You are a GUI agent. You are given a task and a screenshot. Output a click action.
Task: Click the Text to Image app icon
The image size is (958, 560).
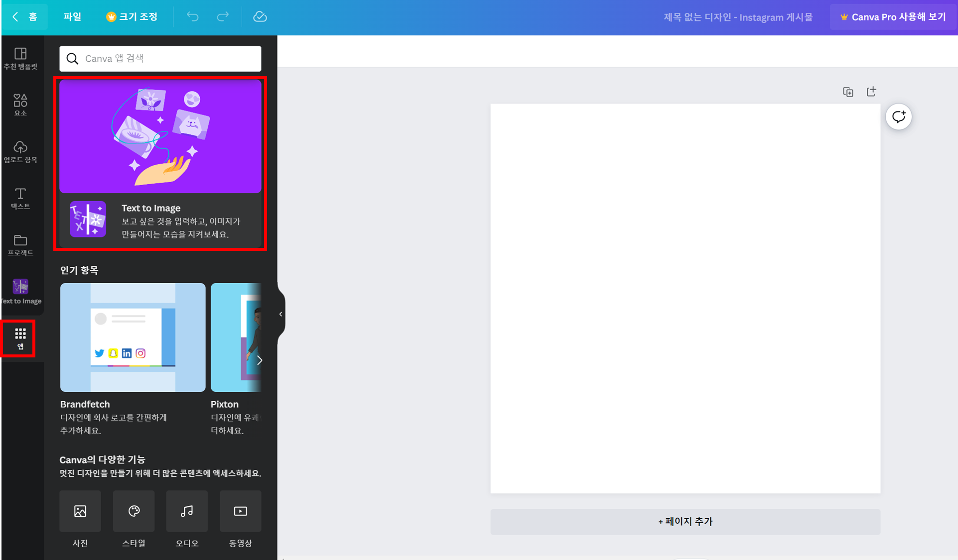tap(88, 219)
